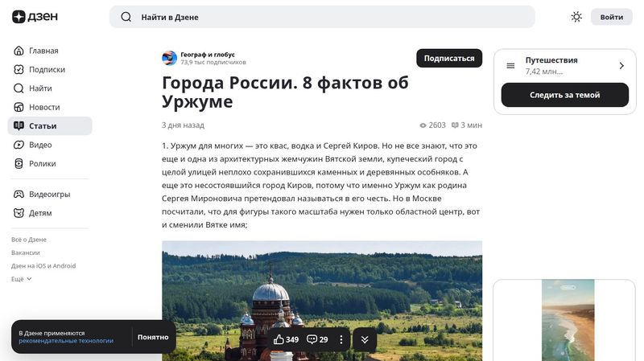Select the Видео sidebar icon
This screenshot has width=644, height=361.
(19, 145)
